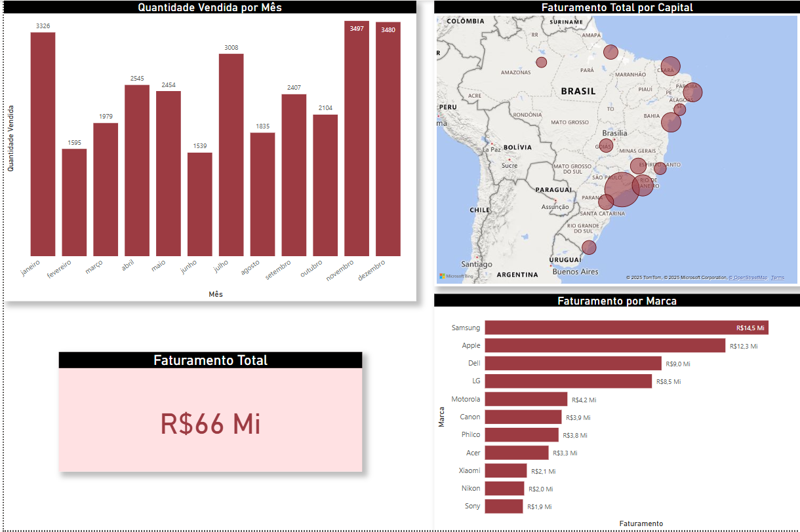Select the junho bar showing 1539
Image resolution: width=800 pixels, height=532 pixels.
click(x=200, y=204)
